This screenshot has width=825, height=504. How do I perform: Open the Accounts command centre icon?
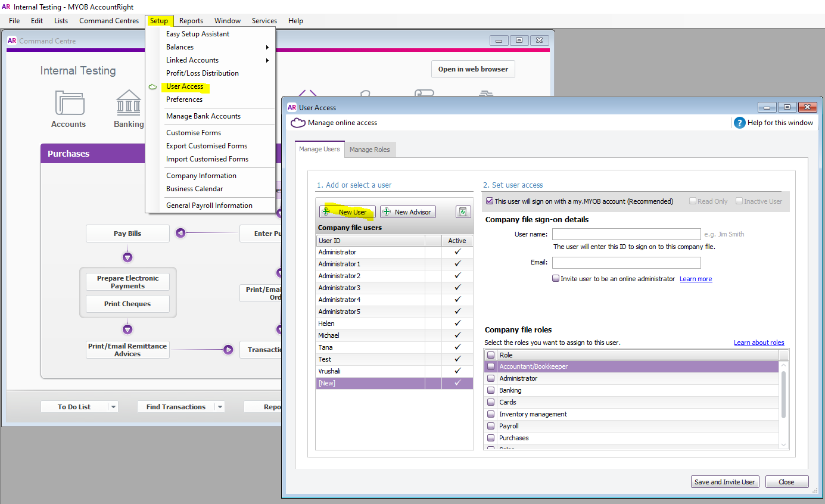pos(69,104)
